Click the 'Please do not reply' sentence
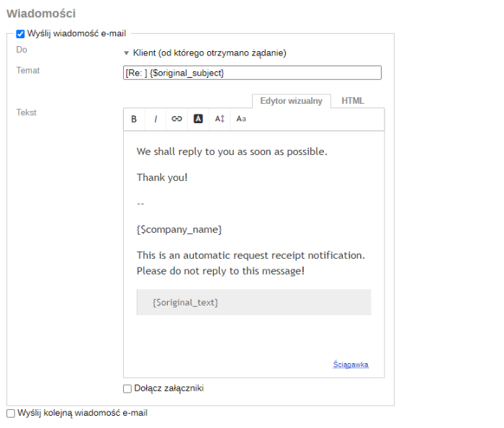 coord(220,271)
